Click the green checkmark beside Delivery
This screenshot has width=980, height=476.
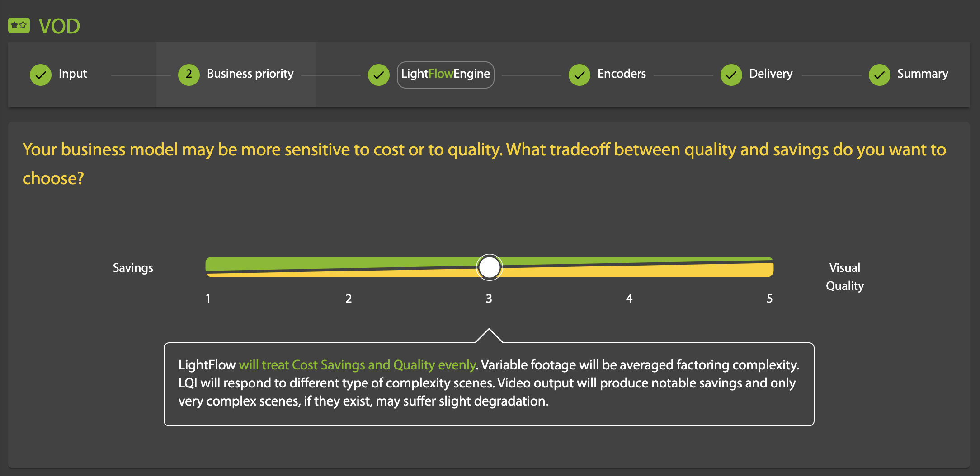731,75
